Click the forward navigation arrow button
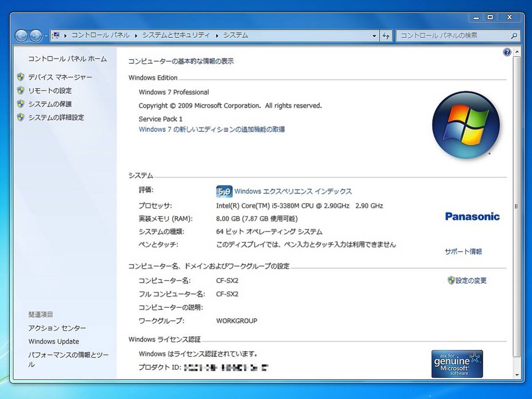532x399 pixels. click(x=35, y=36)
